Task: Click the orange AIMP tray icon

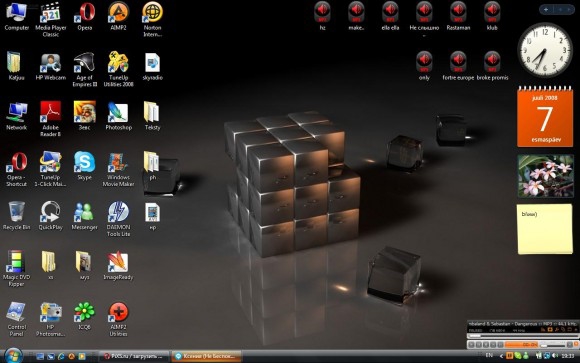Action: [509, 356]
